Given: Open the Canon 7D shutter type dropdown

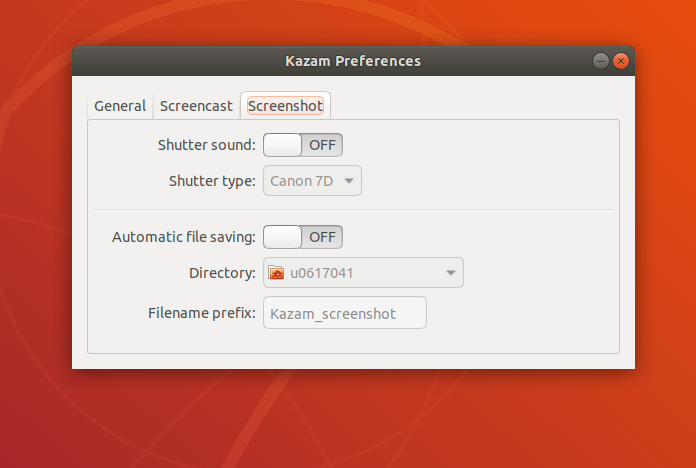Looking at the screenshot, I should click(x=312, y=181).
